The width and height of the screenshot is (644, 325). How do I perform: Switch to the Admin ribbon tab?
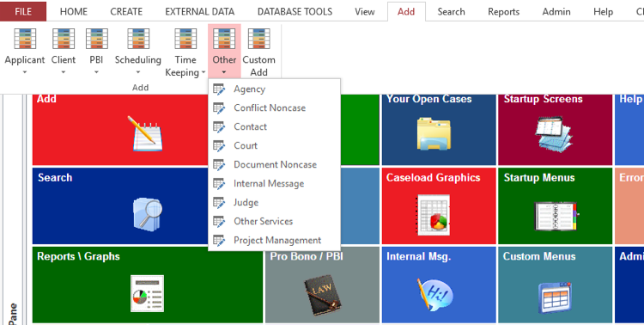coord(556,11)
